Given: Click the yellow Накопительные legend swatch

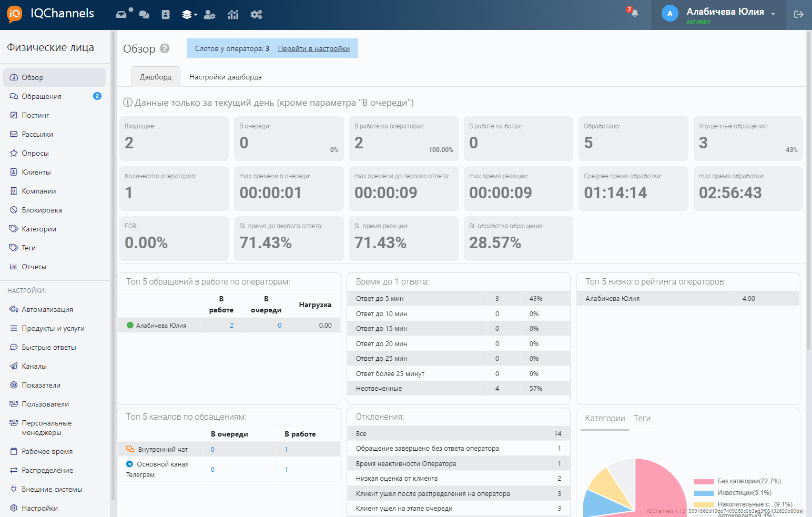Looking at the screenshot, I should point(704,504).
